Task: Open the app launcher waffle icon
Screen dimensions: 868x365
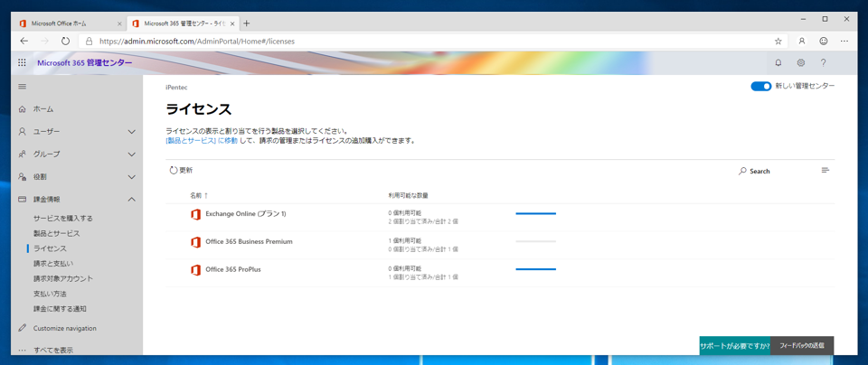Action: [22, 62]
